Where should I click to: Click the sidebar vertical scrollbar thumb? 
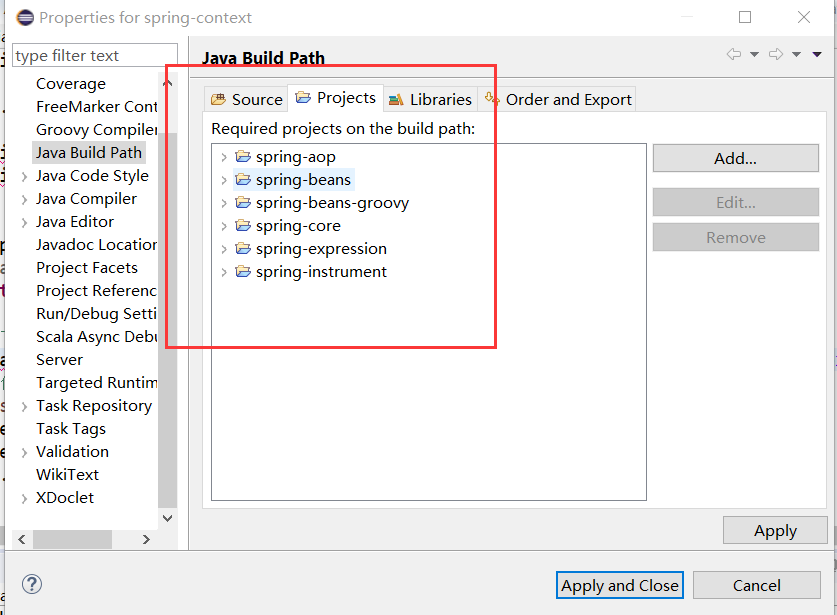coord(168,320)
